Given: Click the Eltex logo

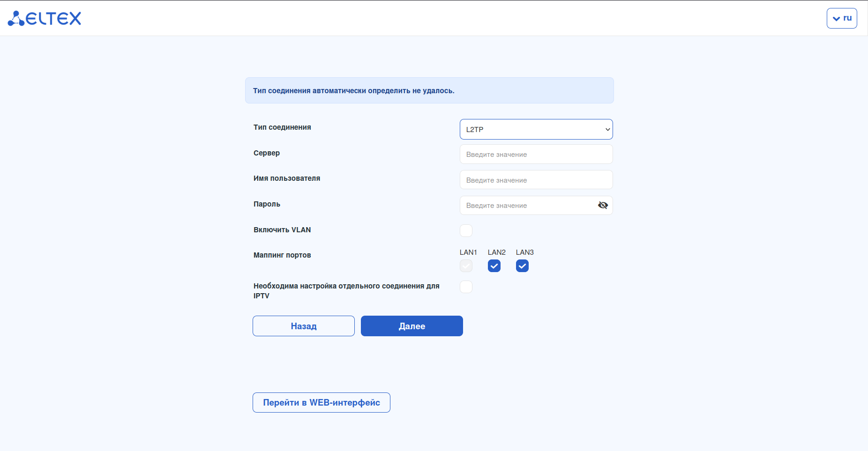Looking at the screenshot, I should click(x=45, y=18).
